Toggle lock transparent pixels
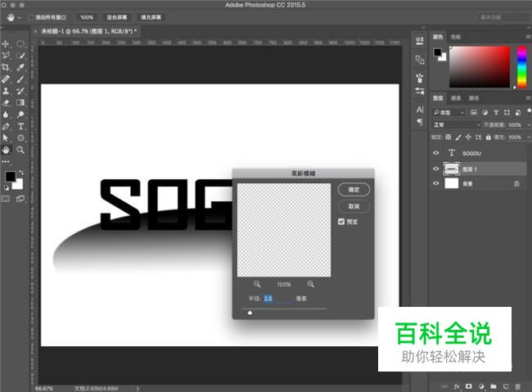The height and width of the screenshot is (392, 532). tap(449, 137)
